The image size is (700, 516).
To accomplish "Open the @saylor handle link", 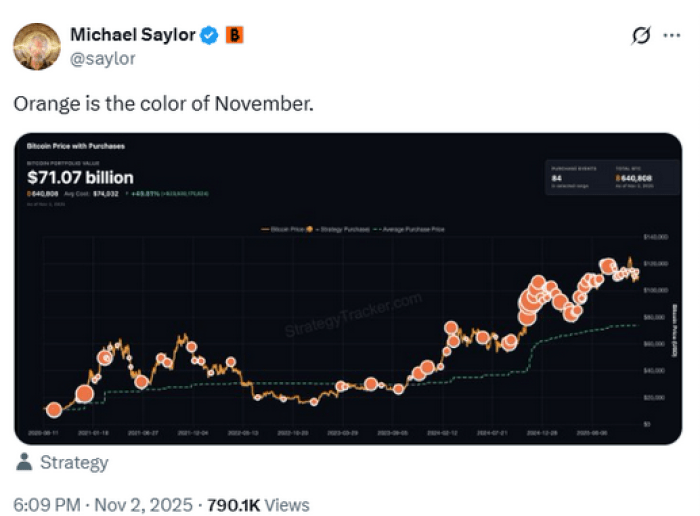I will tap(102, 58).
